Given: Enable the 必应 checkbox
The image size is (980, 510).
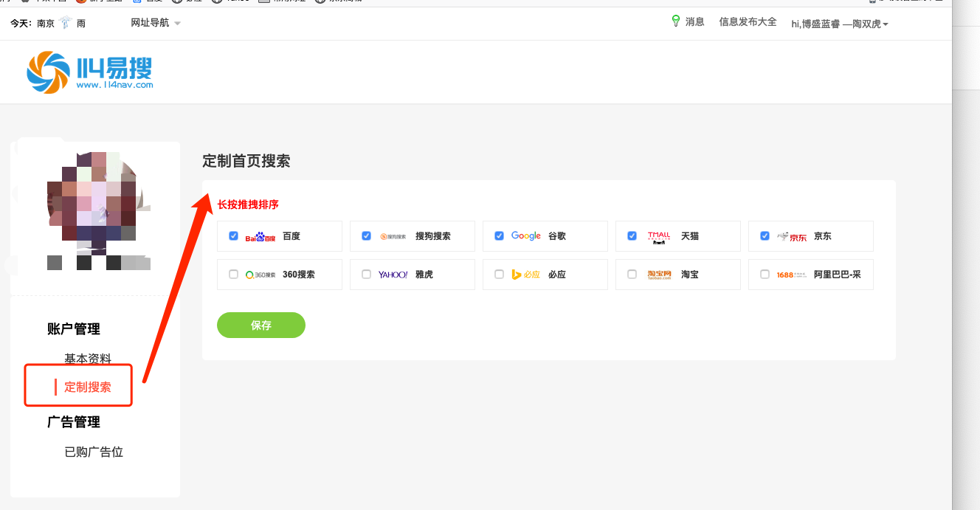Looking at the screenshot, I should (499, 275).
